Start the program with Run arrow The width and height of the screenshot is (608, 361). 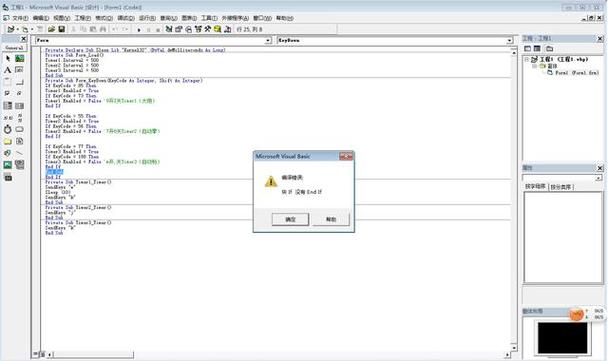tap(139, 29)
